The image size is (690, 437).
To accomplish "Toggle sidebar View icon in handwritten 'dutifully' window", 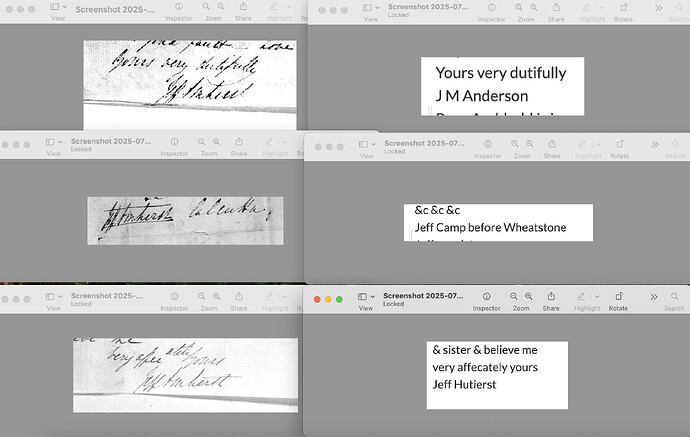I will click(x=55, y=7).
